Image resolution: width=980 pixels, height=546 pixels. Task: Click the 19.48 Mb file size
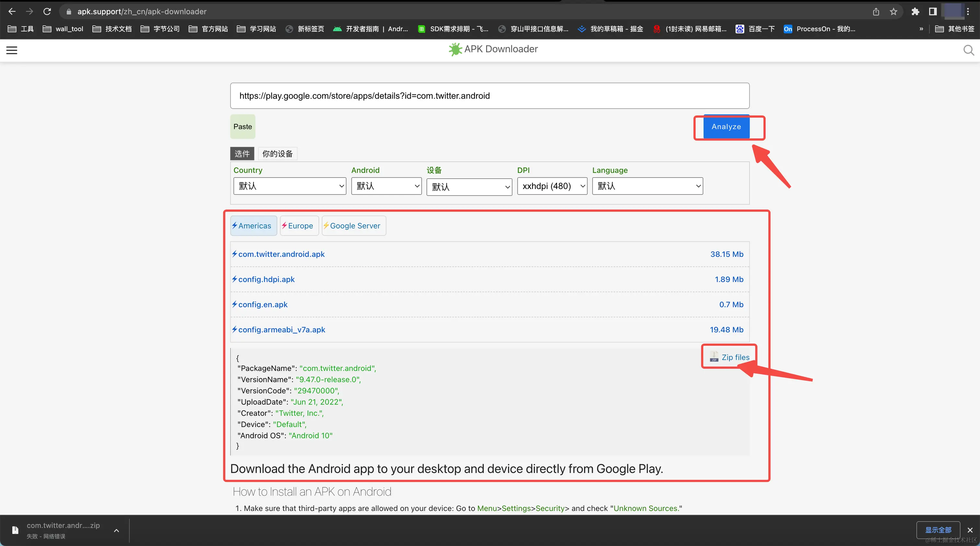click(x=726, y=329)
